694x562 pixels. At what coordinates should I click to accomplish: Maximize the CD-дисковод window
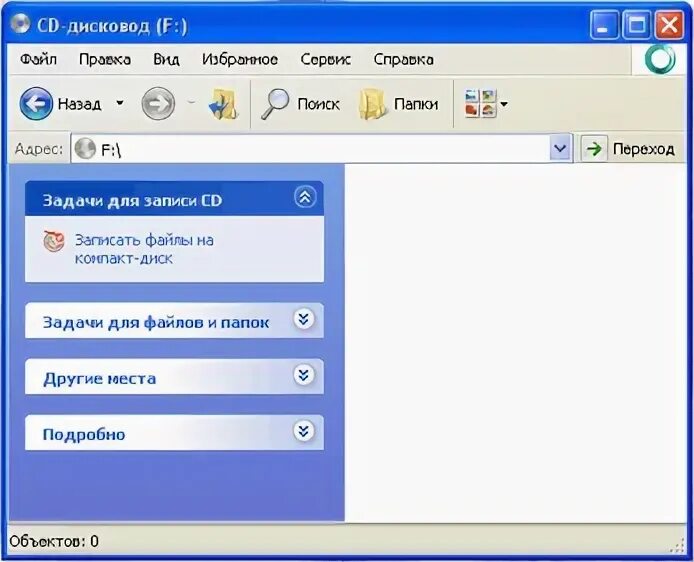click(636, 25)
